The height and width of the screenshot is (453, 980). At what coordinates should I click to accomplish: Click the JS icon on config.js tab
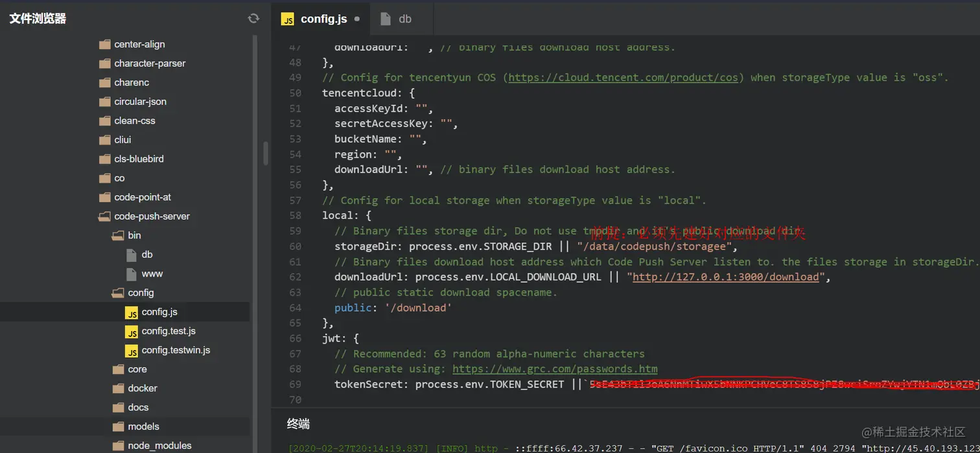(287, 19)
